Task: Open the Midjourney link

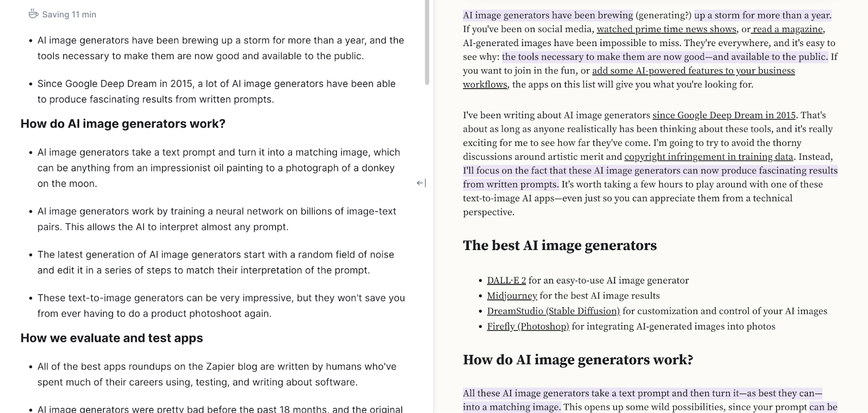Action: (x=512, y=295)
